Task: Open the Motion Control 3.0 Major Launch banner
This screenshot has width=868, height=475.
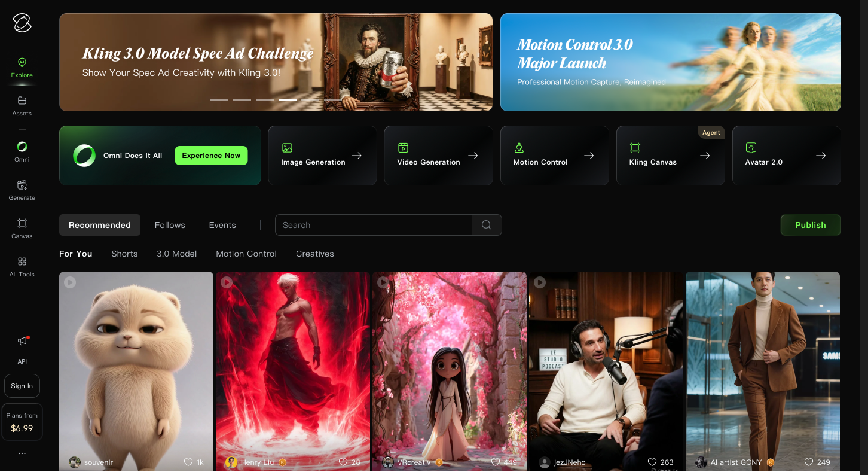Action: click(x=671, y=62)
